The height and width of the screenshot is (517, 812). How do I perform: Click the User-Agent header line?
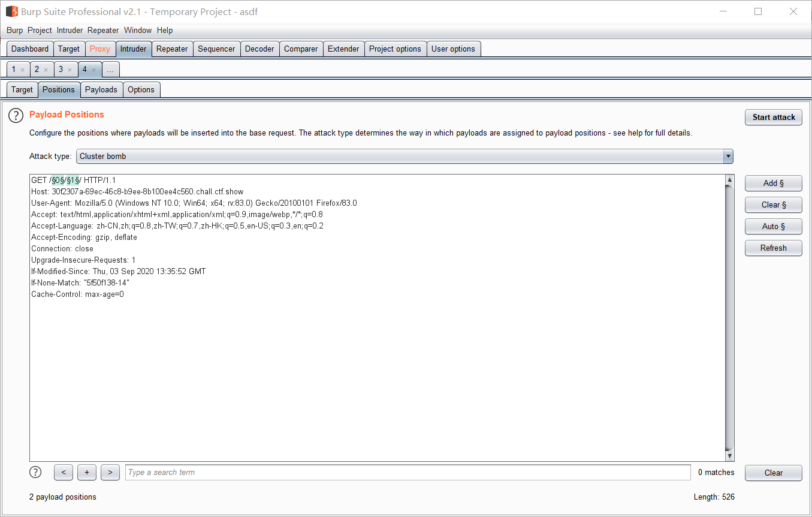tap(194, 203)
